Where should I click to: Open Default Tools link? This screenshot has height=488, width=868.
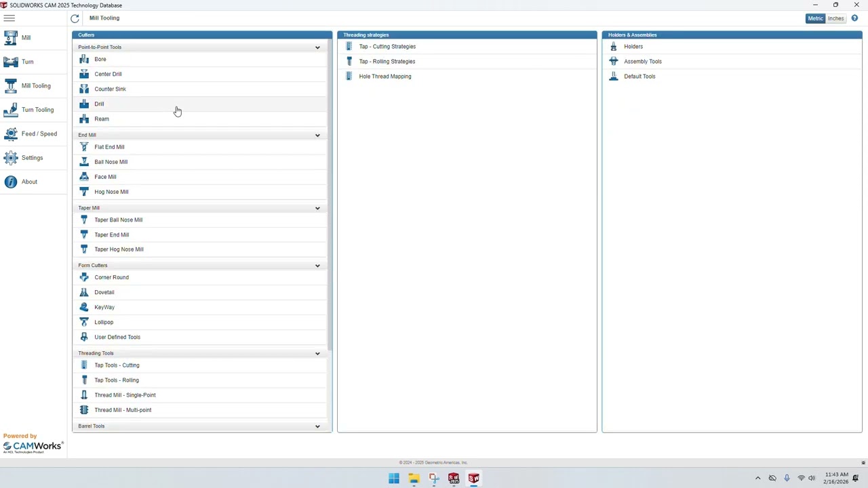639,77
